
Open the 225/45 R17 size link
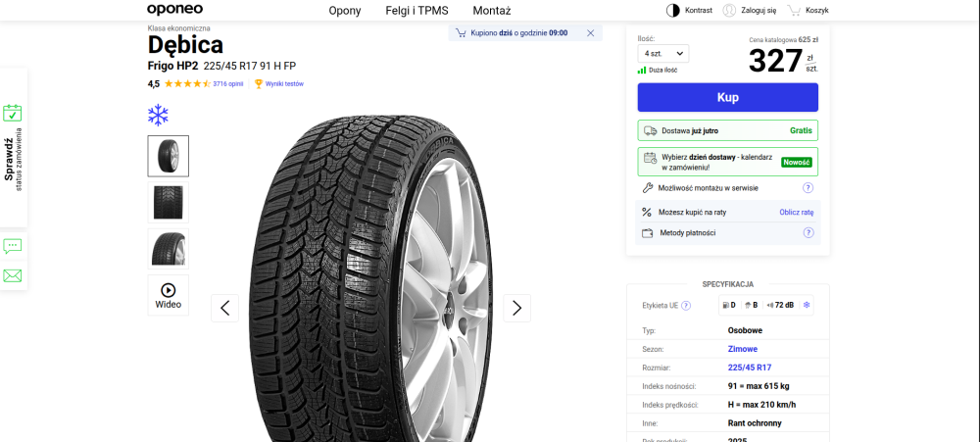click(x=750, y=368)
